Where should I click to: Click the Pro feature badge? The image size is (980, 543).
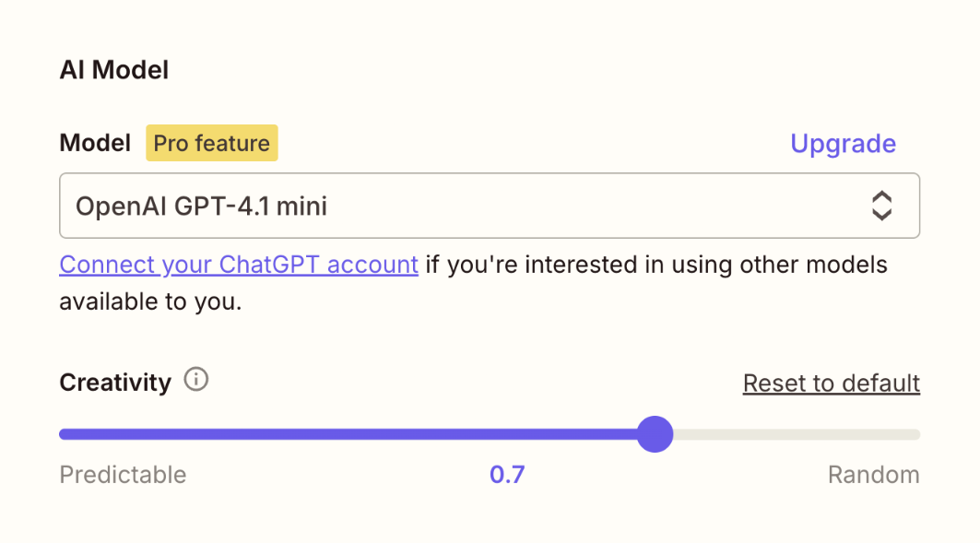tap(211, 143)
